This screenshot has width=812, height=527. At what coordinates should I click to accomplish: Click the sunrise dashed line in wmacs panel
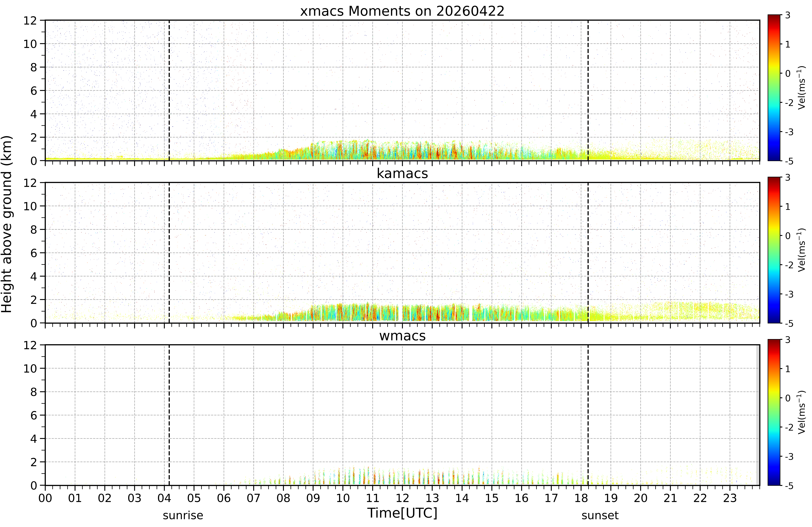pyautogui.click(x=169, y=415)
